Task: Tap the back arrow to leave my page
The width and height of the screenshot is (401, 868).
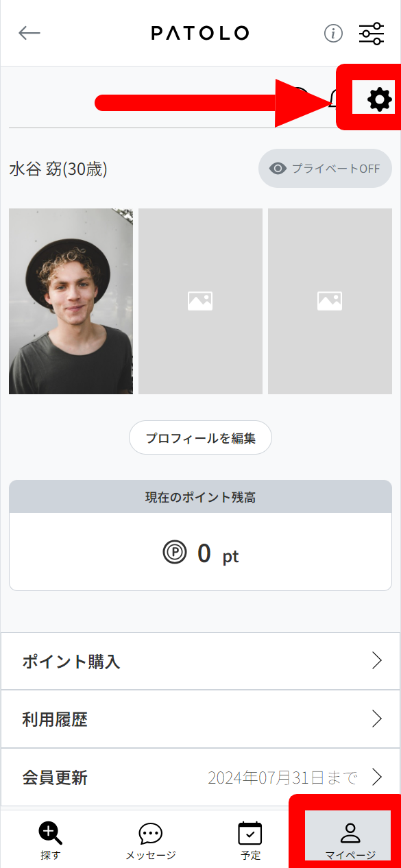Action: (x=29, y=33)
